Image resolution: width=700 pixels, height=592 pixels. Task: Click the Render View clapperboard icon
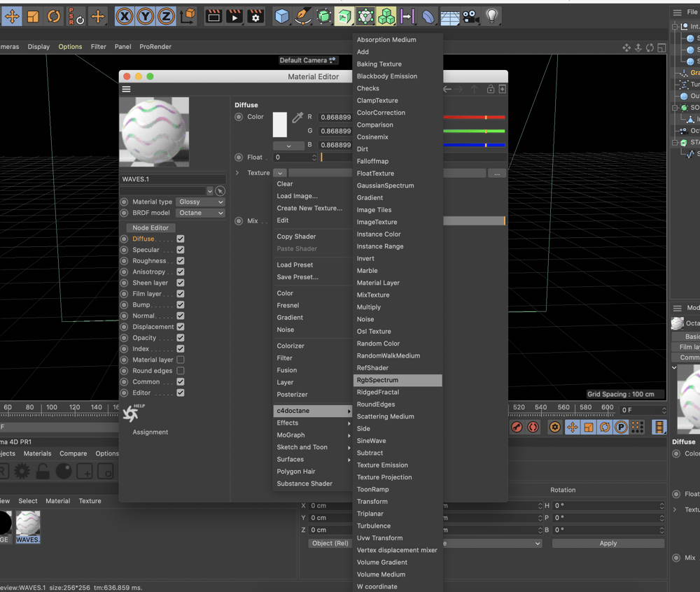point(213,17)
